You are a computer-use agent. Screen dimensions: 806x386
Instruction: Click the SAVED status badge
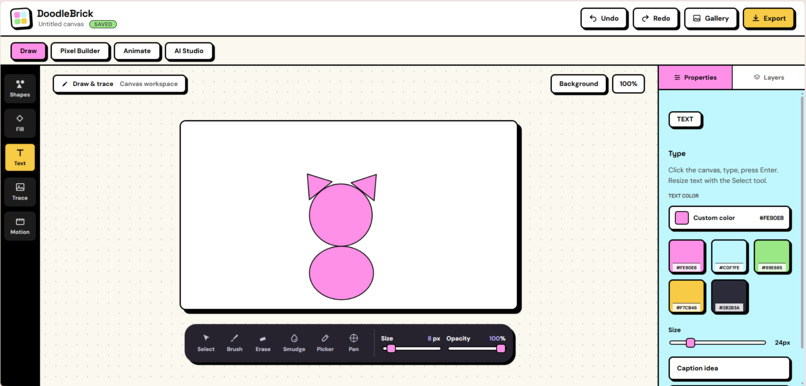tap(103, 24)
